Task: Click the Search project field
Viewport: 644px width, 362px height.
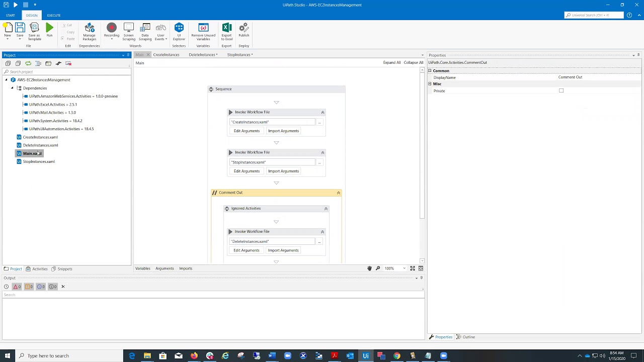Action: 65,72
